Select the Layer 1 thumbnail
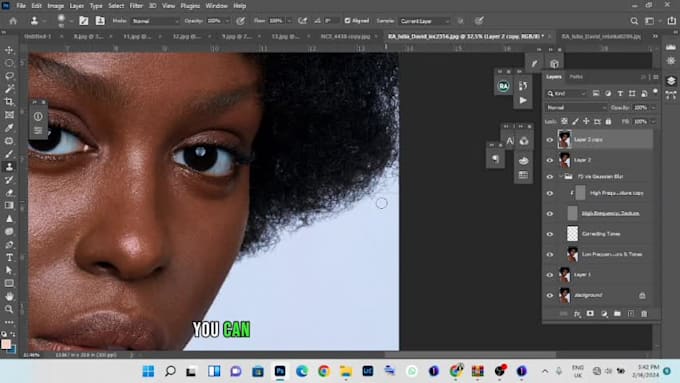680x383 pixels. [x=565, y=275]
